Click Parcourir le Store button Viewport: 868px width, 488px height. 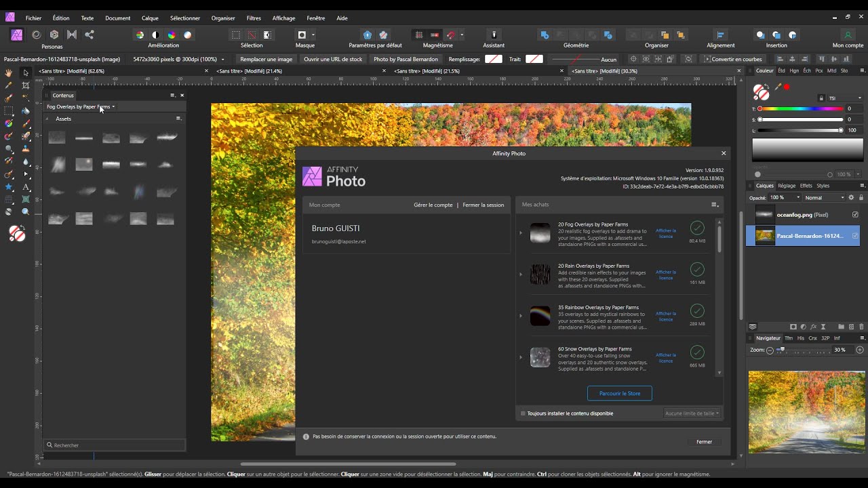pyautogui.click(x=620, y=393)
